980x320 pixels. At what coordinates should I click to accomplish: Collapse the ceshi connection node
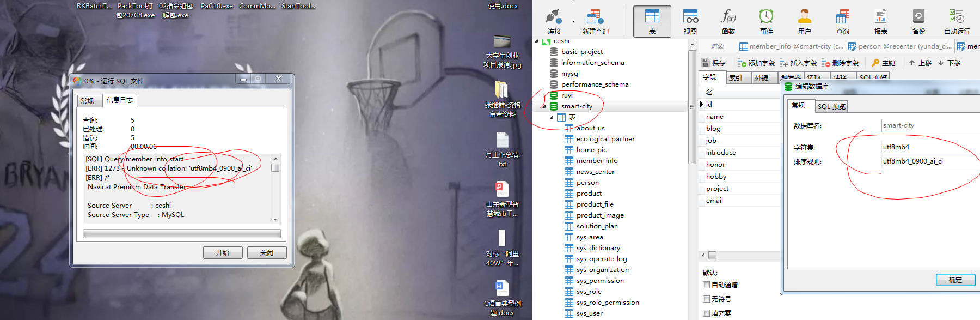536,41
